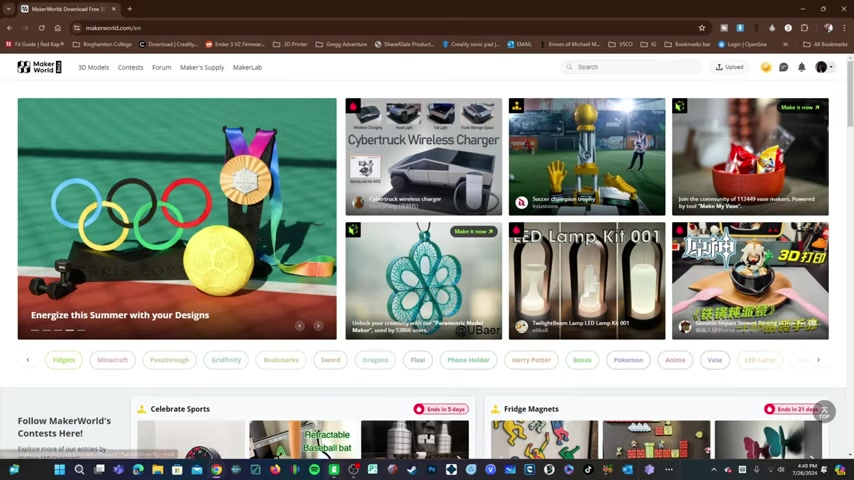Open the messages chat bubble icon

point(783,67)
